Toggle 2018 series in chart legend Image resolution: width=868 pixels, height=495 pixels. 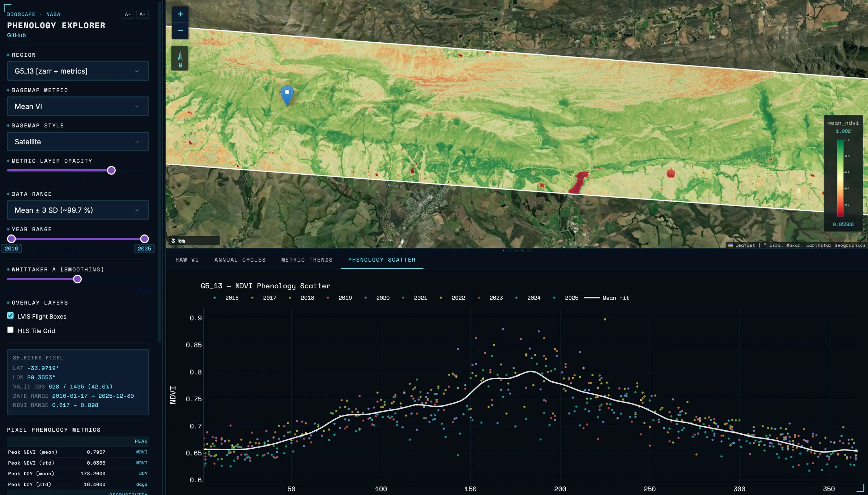(x=302, y=298)
